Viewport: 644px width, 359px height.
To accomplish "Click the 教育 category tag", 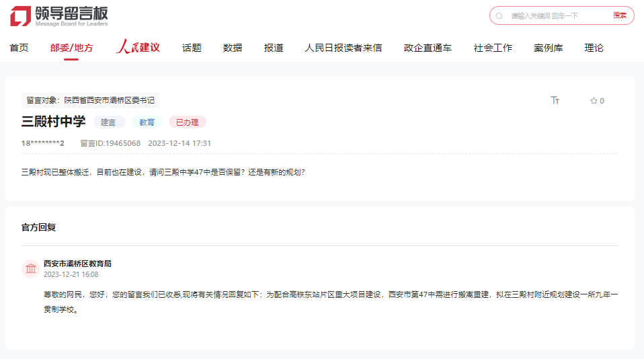I will point(147,122).
